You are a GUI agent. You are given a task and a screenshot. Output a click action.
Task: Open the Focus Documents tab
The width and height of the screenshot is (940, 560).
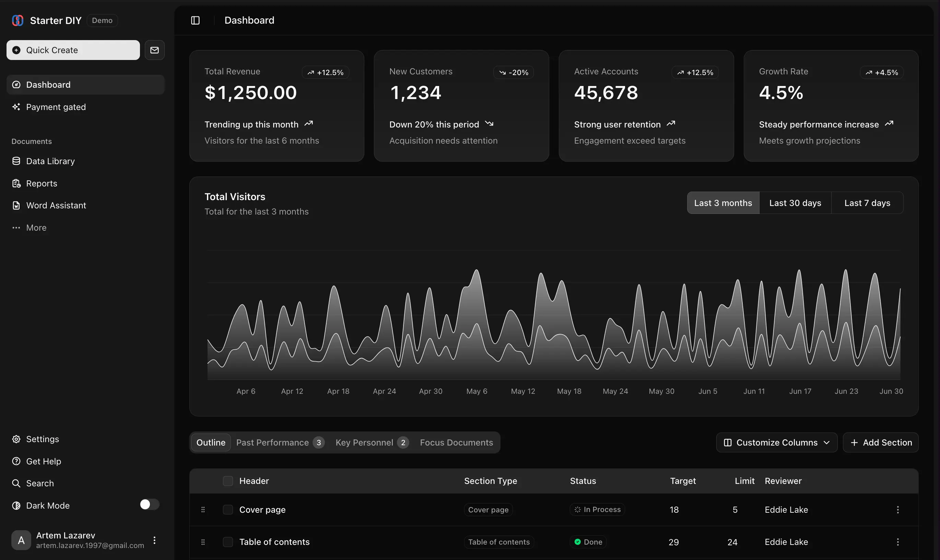[456, 442]
